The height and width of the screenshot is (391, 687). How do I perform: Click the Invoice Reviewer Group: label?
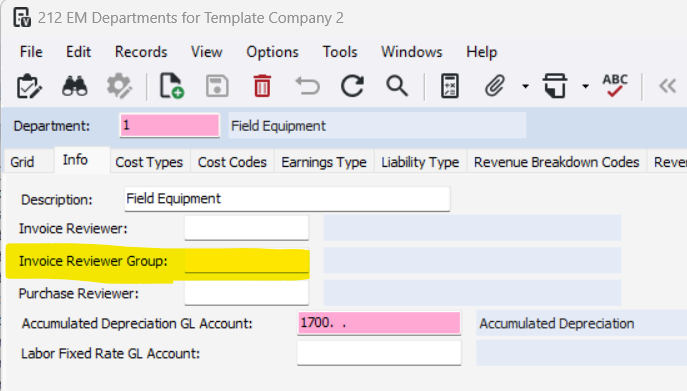(x=93, y=261)
